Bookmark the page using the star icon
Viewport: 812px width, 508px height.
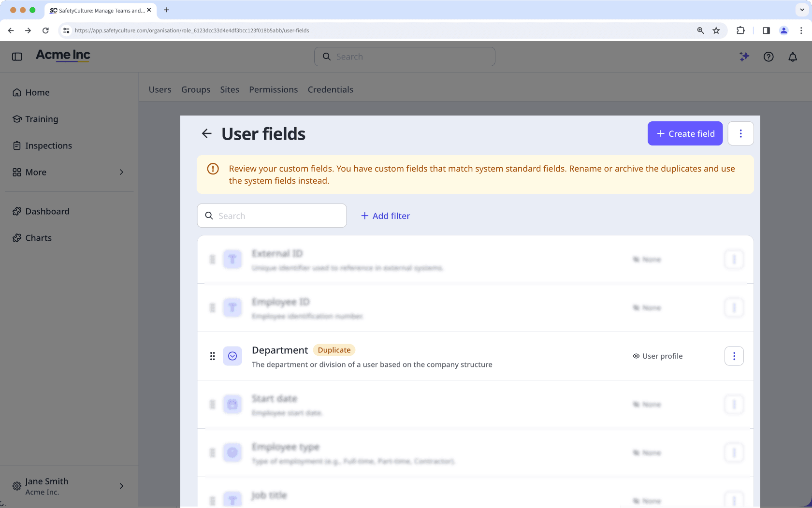[x=716, y=30]
